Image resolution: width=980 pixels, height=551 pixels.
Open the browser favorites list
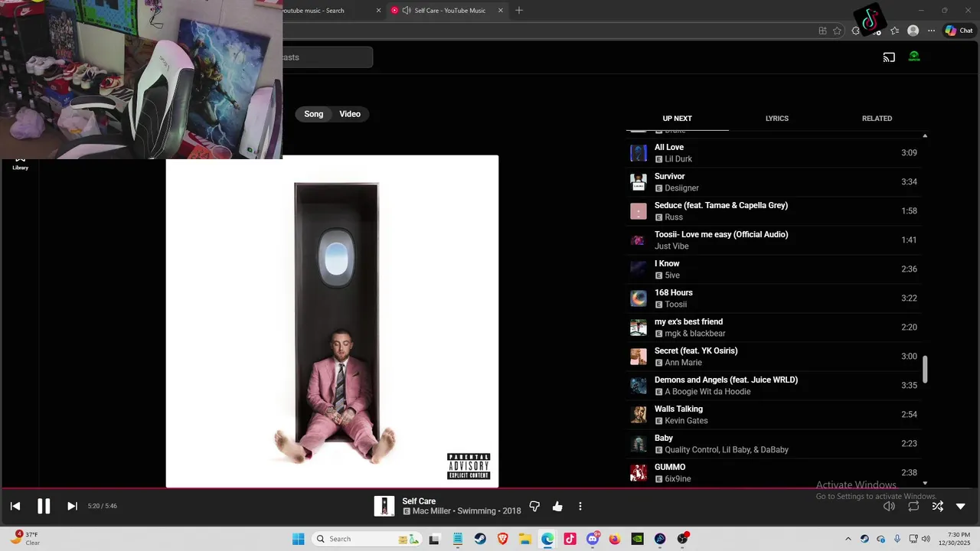pos(894,31)
